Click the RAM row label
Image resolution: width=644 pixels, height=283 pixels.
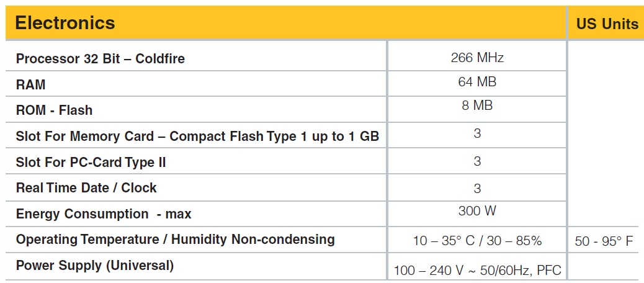pos(31,85)
